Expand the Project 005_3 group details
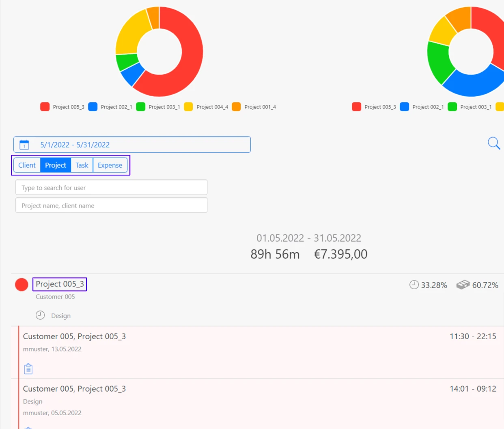504x429 pixels. coord(59,284)
